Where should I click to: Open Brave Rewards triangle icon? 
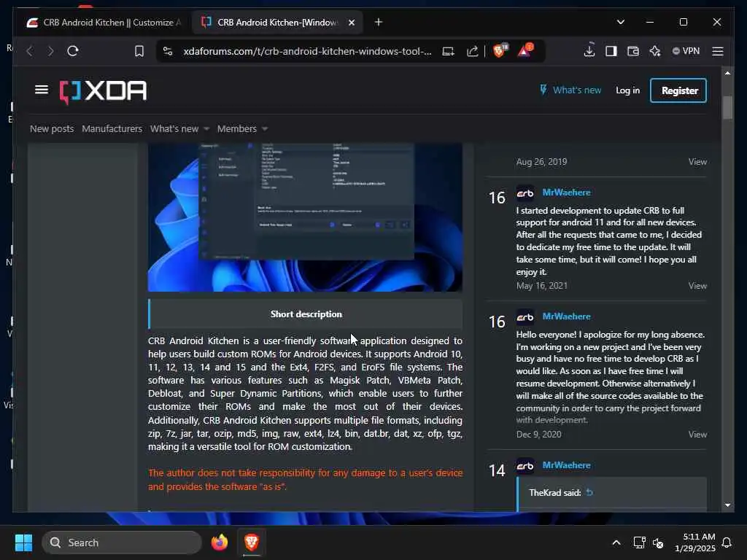click(x=525, y=50)
